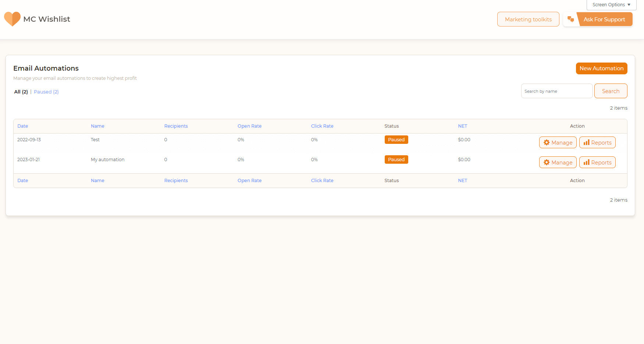Click gear icon for My automation row
The height and width of the screenshot is (344, 644).
point(547,163)
